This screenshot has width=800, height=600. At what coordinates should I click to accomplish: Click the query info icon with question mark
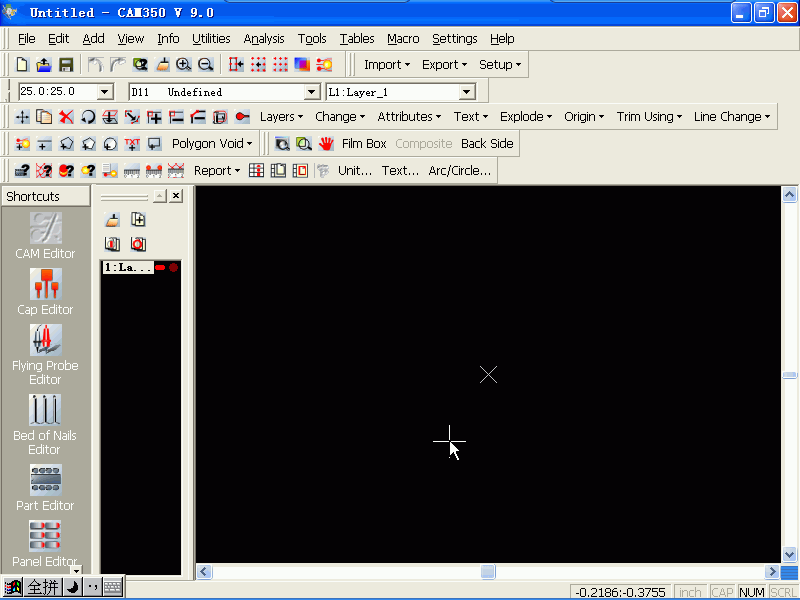[x=22, y=170]
